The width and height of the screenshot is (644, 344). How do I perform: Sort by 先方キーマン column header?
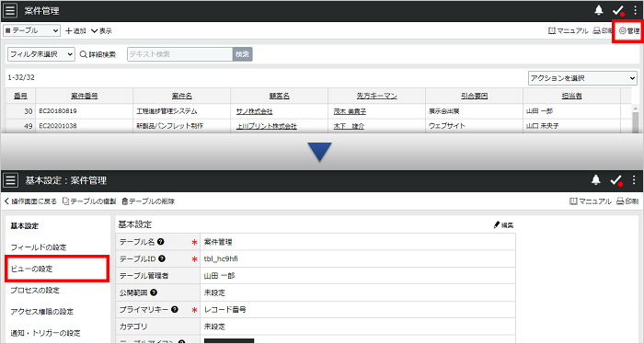[376, 96]
